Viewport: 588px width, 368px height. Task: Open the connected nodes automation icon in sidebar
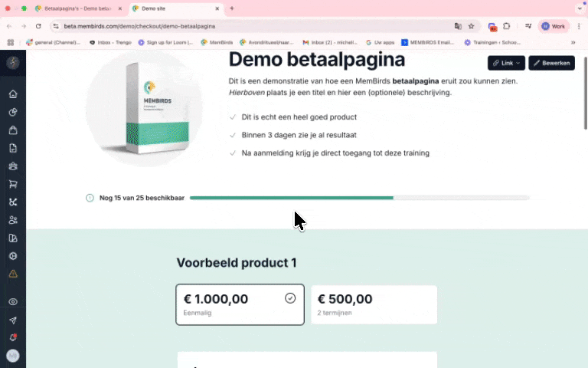coord(13,202)
